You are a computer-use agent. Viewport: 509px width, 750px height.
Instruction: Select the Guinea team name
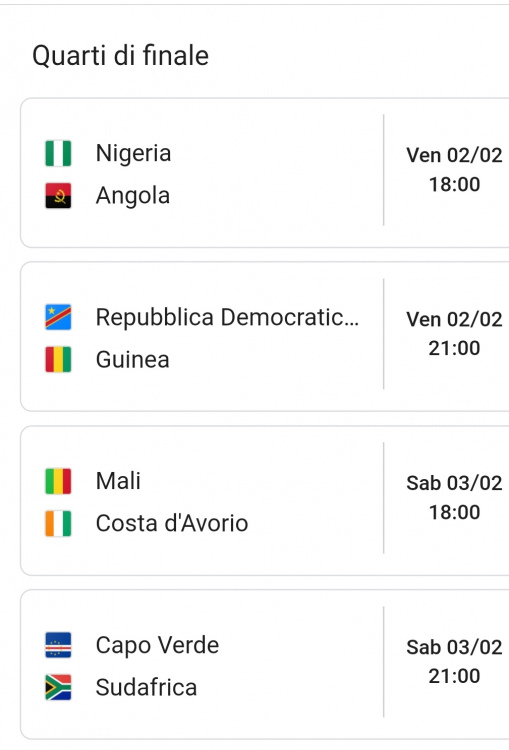tap(133, 360)
